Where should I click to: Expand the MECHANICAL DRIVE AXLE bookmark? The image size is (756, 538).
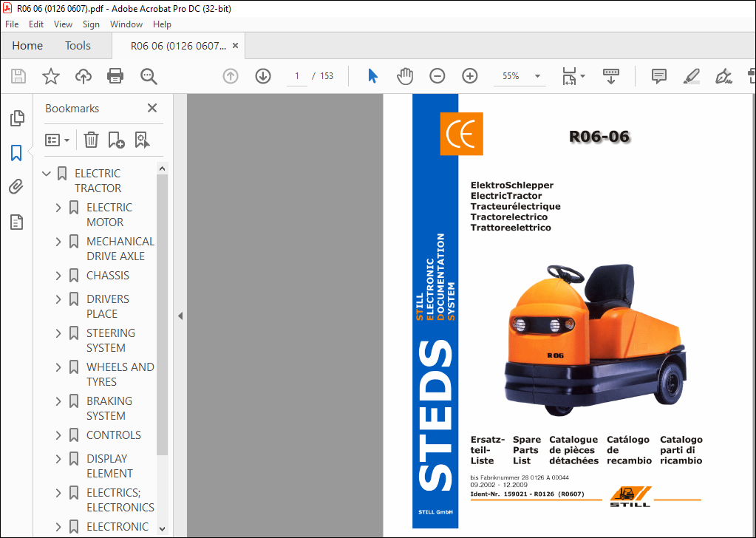58,242
